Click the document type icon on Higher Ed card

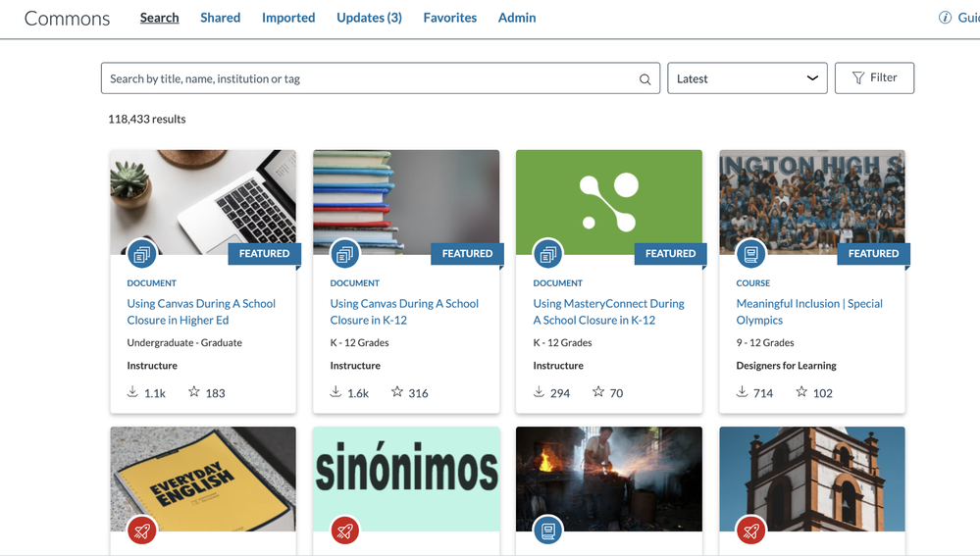pos(141,254)
